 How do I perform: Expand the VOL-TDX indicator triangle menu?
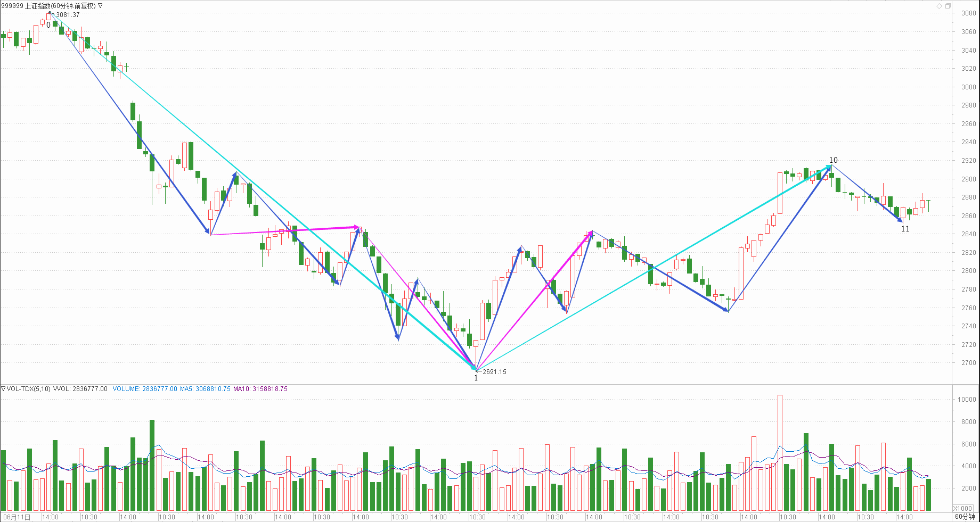3,389
